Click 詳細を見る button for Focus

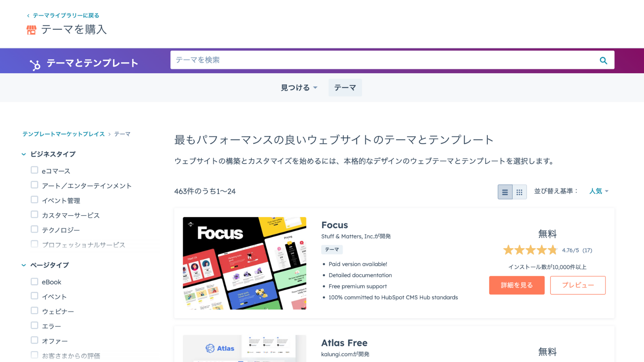517,285
